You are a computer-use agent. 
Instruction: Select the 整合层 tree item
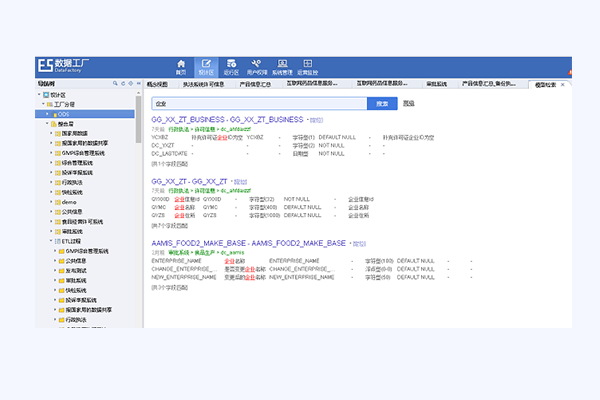tap(65, 124)
